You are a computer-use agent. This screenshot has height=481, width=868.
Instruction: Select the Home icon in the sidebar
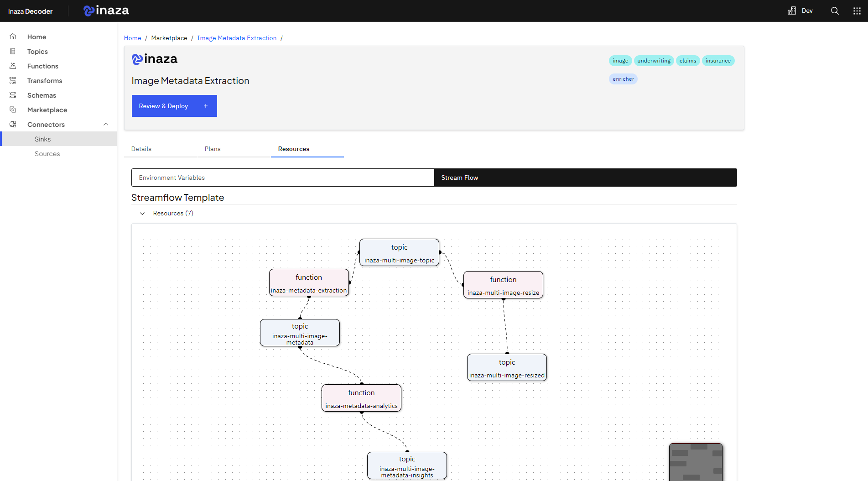(x=13, y=37)
